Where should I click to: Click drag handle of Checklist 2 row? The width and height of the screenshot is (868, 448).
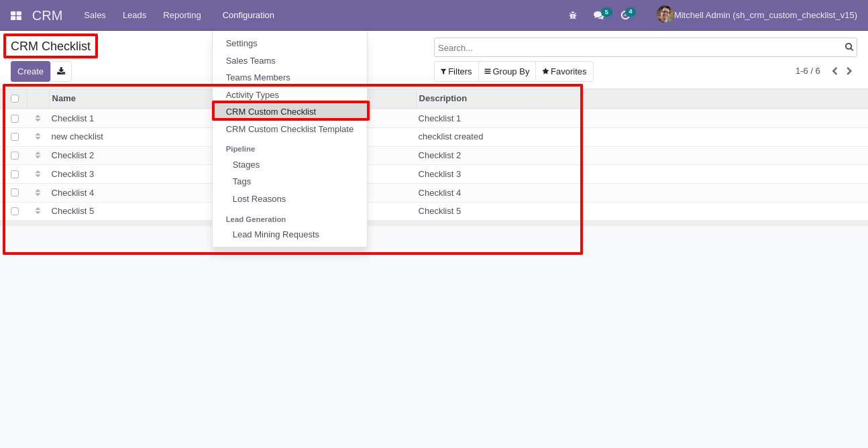coord(38,155)
